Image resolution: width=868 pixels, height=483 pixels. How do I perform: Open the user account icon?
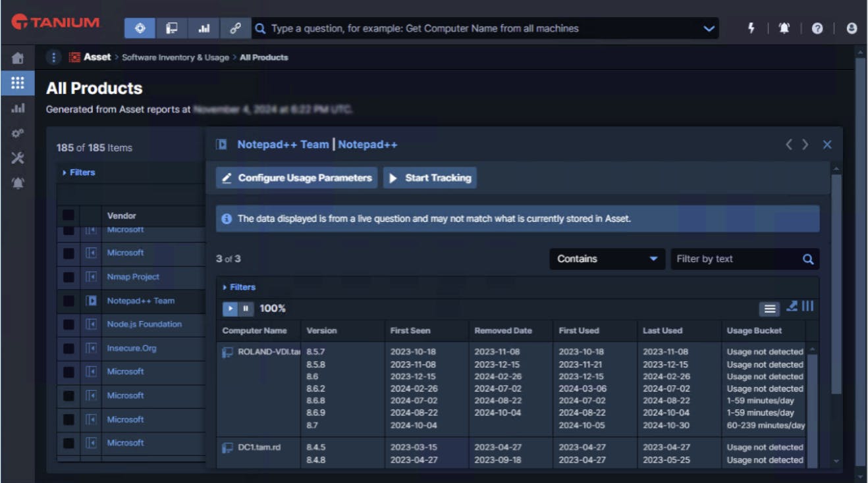click(x=852, y=28)
